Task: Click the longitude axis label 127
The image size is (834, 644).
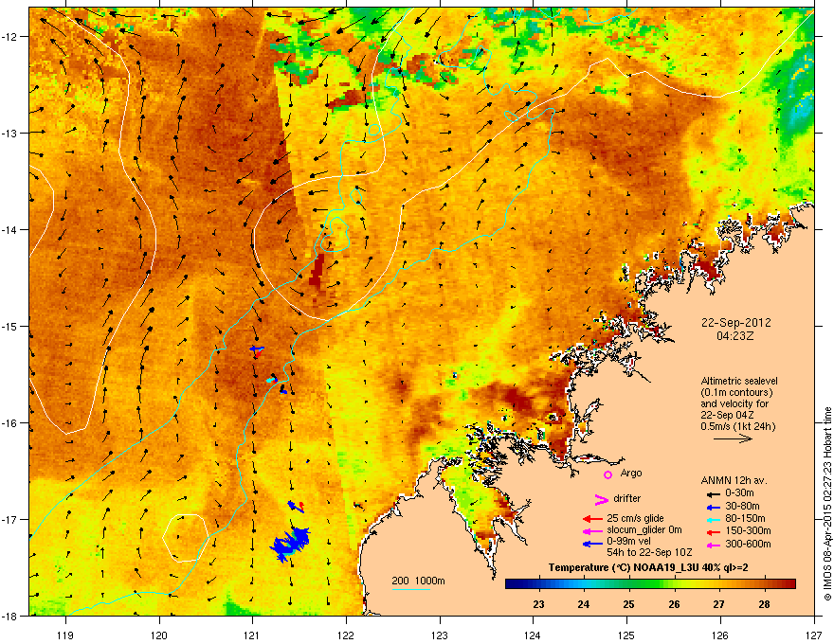Action: coord(814,635)
